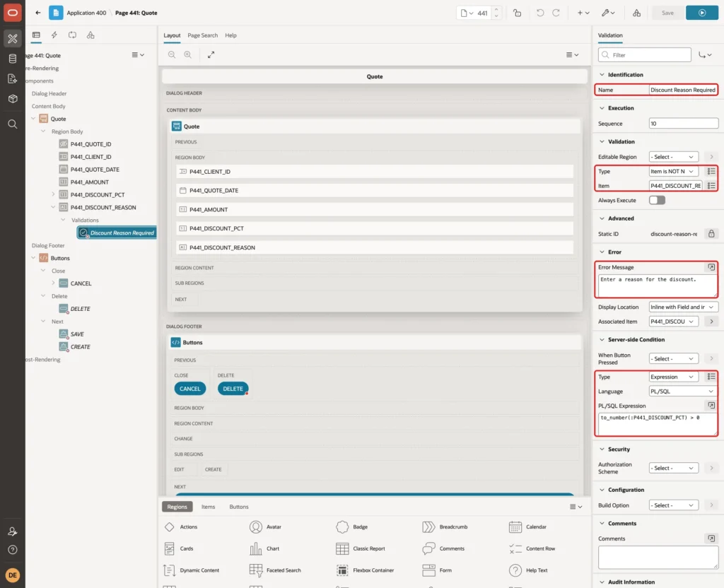
Task: Select the Buttons gallery tab
Action: [239, 507]
